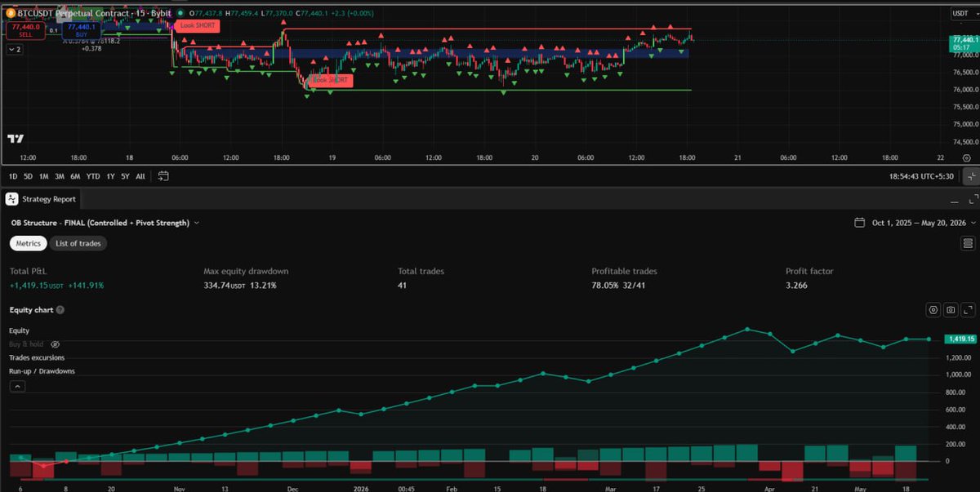Click the upper Look SHORT label
Viewport: 980px width, 492px height.
click(x=197, y=27)
